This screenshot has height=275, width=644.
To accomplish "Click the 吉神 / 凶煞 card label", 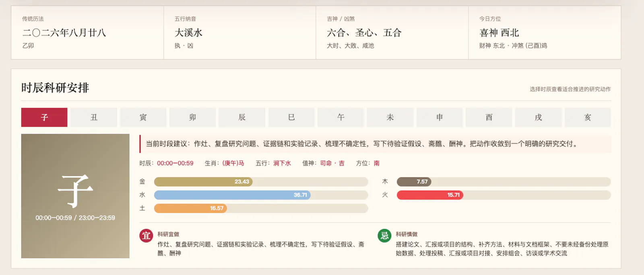I will pyautogui.click(x=341, y=19).
